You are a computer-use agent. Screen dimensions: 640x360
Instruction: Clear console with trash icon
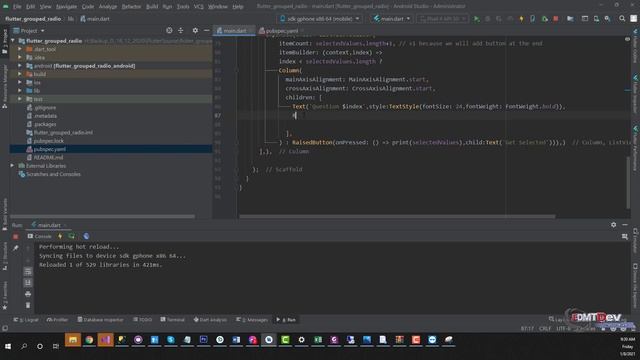[x=28, y=305]
